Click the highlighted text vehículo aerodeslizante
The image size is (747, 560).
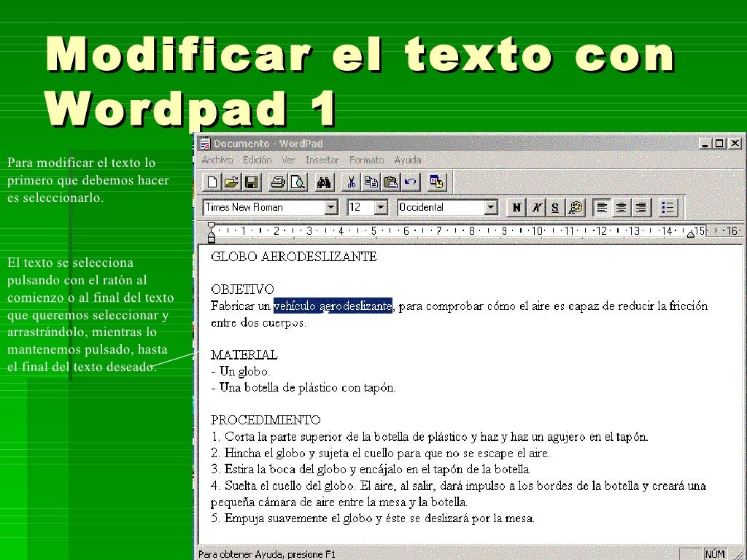[333, 306]
